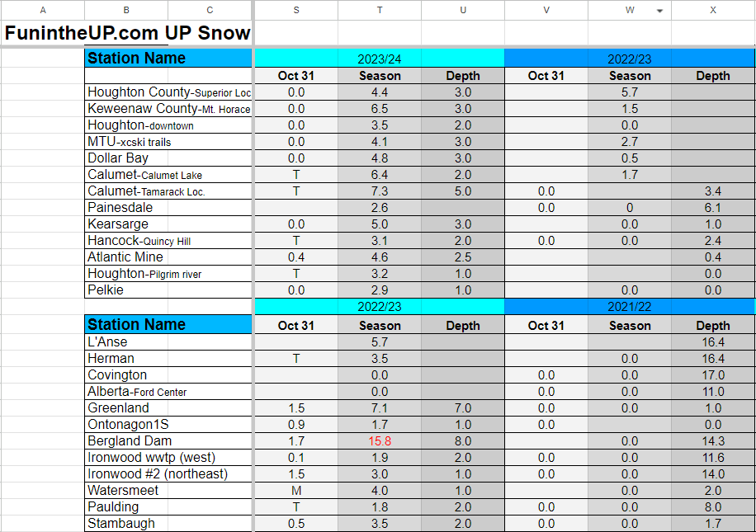Image resolution: width=756 pixels, height=532 pixels.
Task: Click Atlantic Mine Oct 31 value 0.4
Action: (296, 257)
